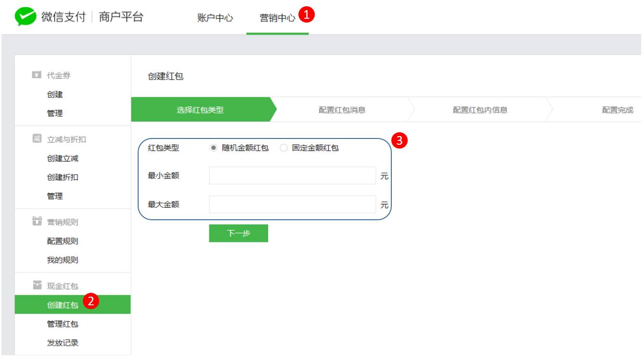
Task: Open 管理红包 in the sidebar
Action: coord(63,324)
